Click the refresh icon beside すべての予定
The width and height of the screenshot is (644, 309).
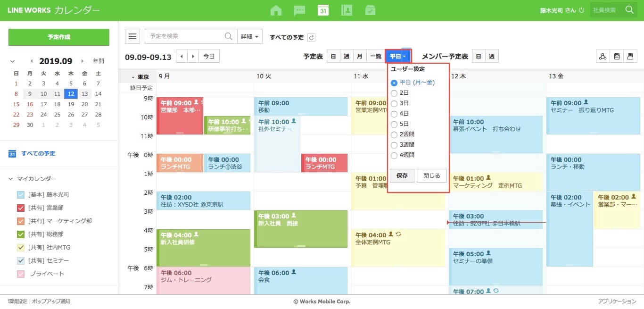click(x=311, y=37)
